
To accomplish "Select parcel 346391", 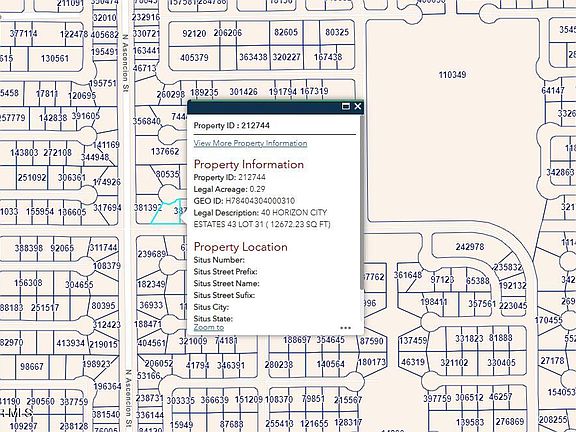I will [x=231, y=366].
